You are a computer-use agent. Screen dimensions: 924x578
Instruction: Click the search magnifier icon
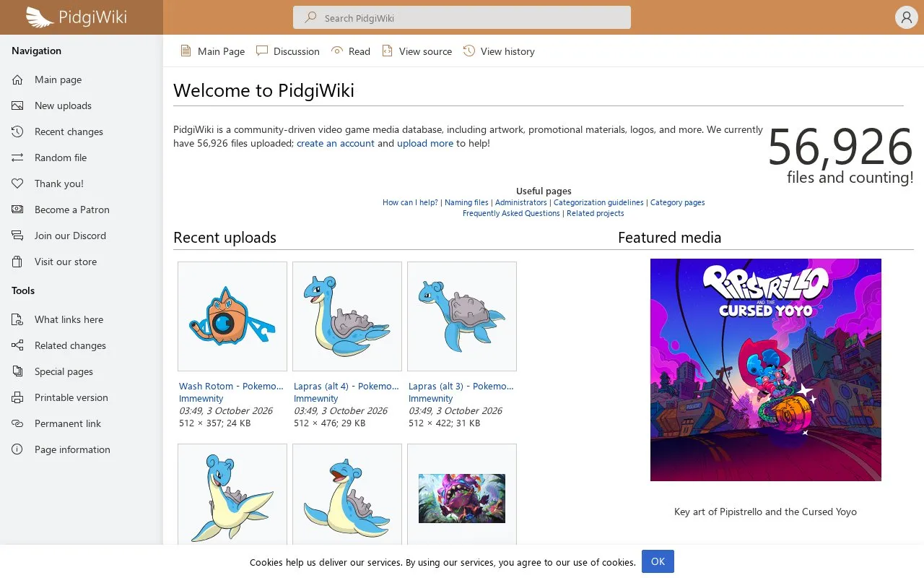[310, 17]
